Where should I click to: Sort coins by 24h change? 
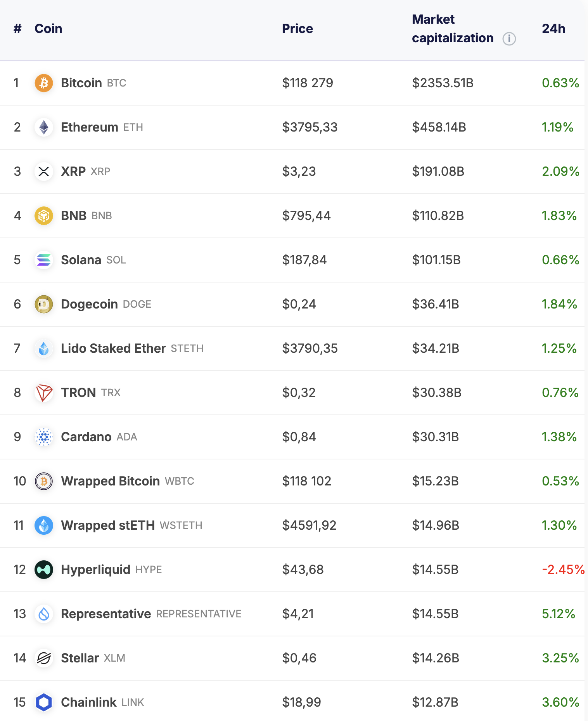(553, 28)
